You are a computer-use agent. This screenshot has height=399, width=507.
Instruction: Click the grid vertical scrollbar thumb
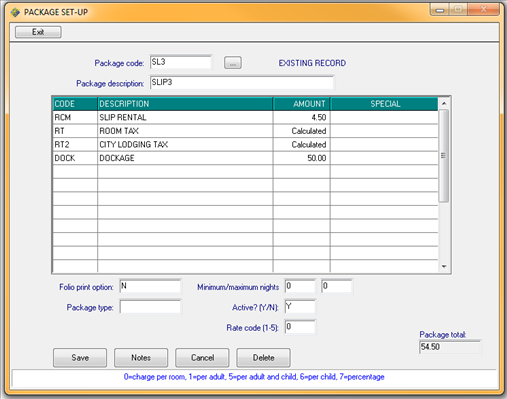pos(444,156)
